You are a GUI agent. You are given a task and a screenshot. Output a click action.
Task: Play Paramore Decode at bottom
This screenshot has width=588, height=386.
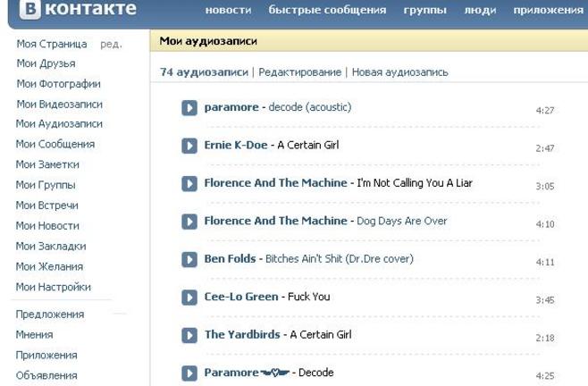(x=189, y=373)
